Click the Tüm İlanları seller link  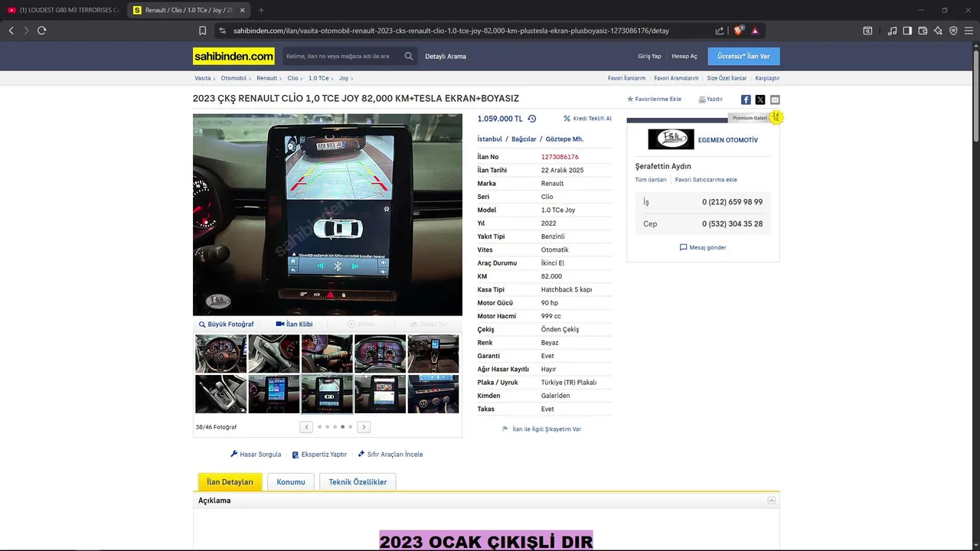pos(651,180)
